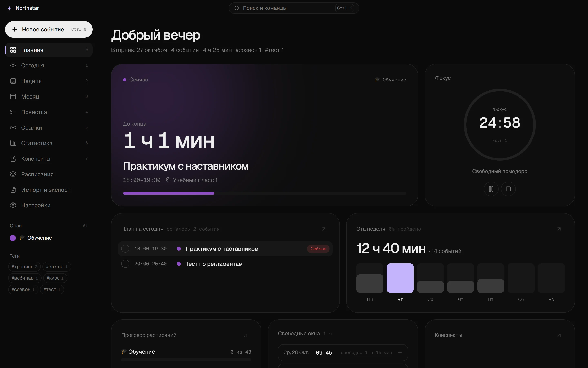The image size is (588, 368).
Task: Open Расписания via its layers icon
Action: [13, 174]
